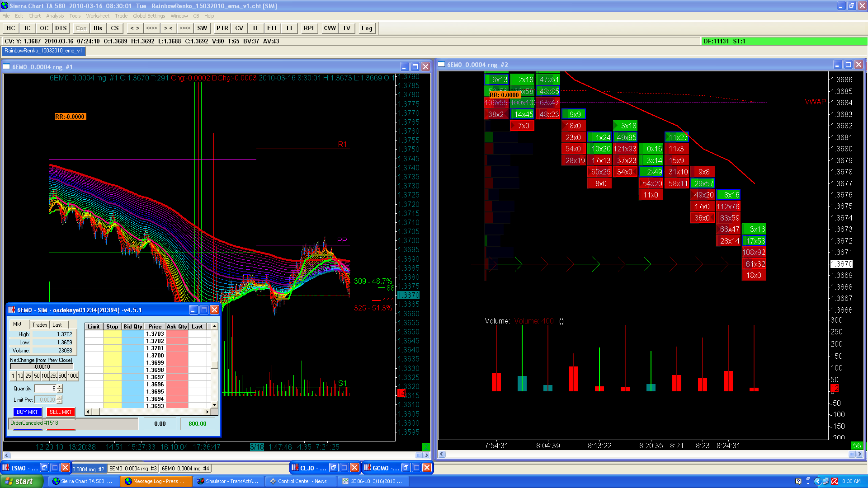The width and height of the screenshot is (868, 488).
Task: Set quantity preset to 50
Action: (37, 376)
